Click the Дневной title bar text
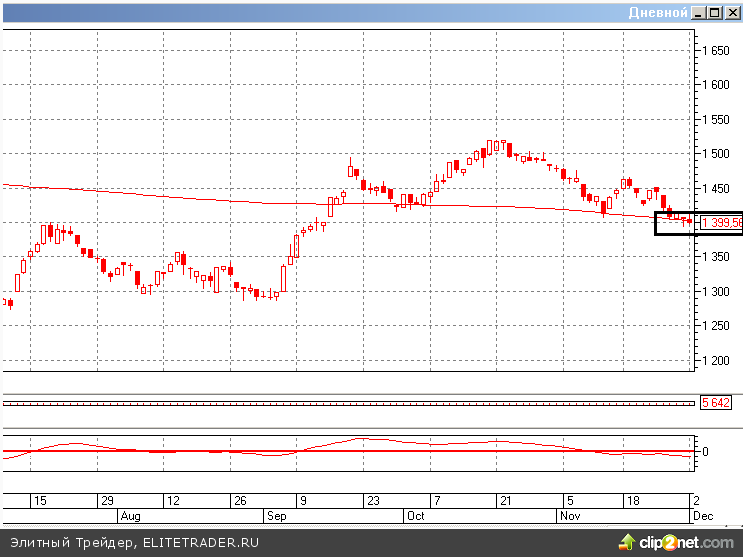The width and height of the screenshot is (743, 557). pyautogui.click(x=658, y=13)
